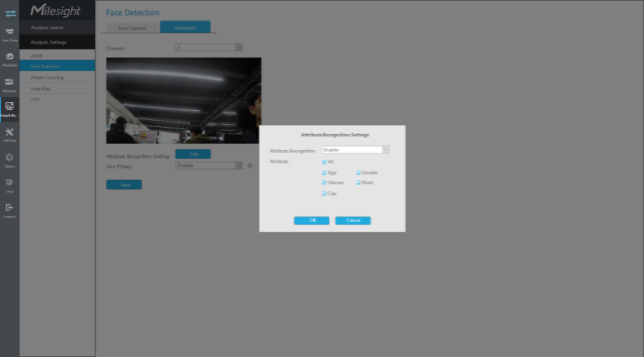Viewport: 644px width, 357px height.
Task: Open the Channel dropdown
Action: coord(208,47)
